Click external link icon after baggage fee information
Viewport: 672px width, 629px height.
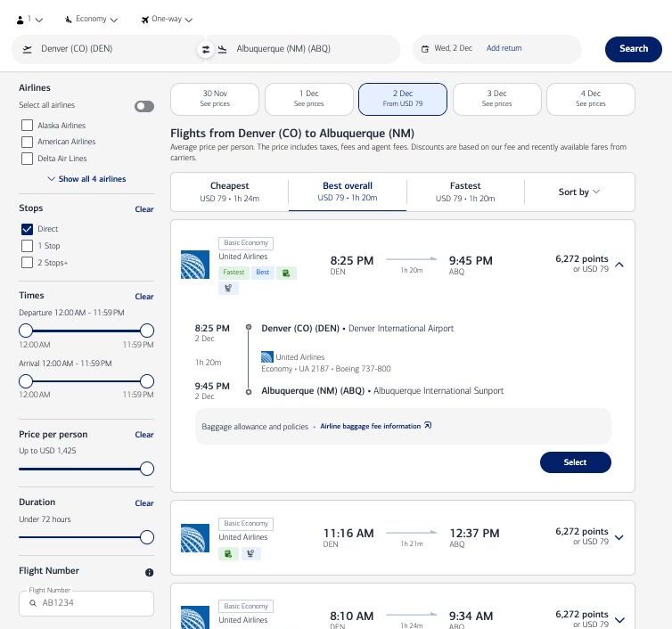pos(428,426)
